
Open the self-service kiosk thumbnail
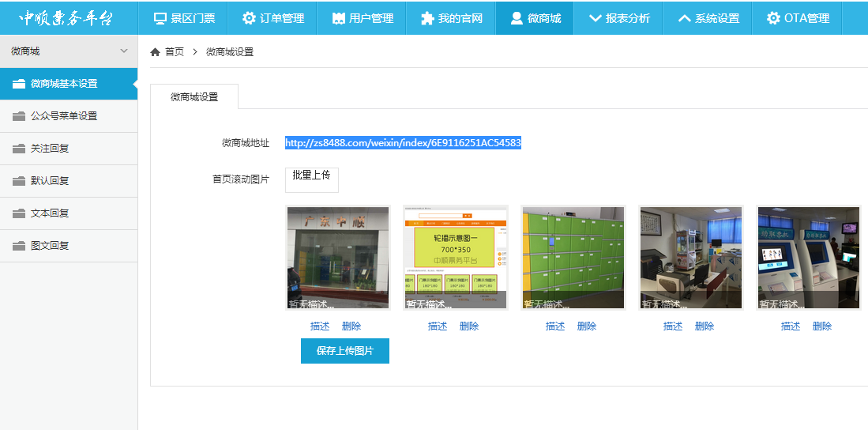[809, 258]
